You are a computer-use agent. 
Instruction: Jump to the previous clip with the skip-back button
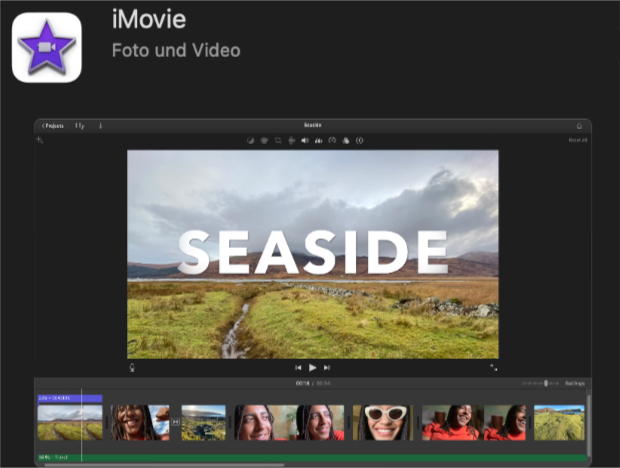coord(298,368)
